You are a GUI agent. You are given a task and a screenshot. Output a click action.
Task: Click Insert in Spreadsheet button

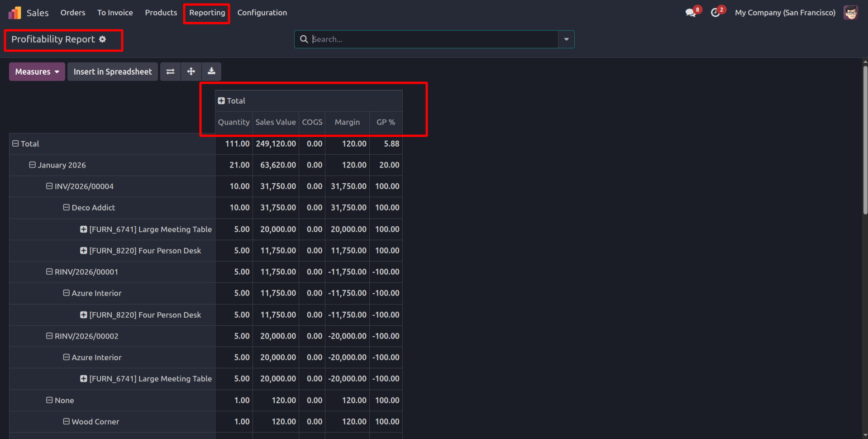click(x=113, y=72)
